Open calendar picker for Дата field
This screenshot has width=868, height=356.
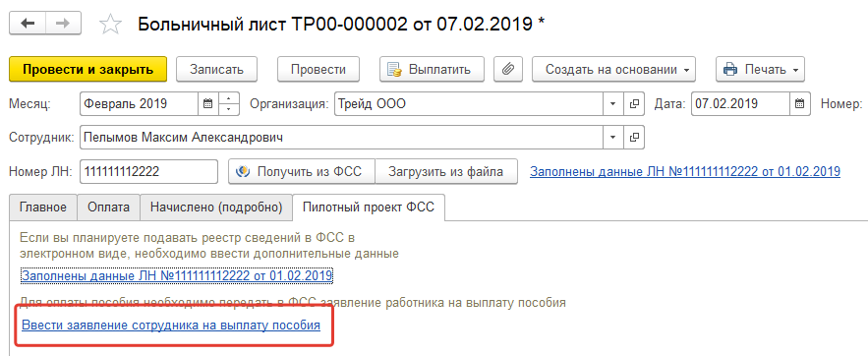point(799,104)
